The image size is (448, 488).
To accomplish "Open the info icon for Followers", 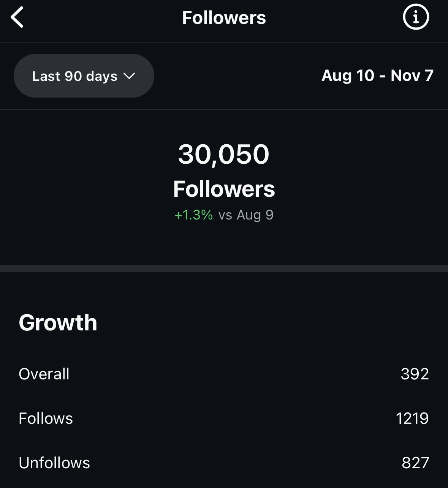I will 416,17.
